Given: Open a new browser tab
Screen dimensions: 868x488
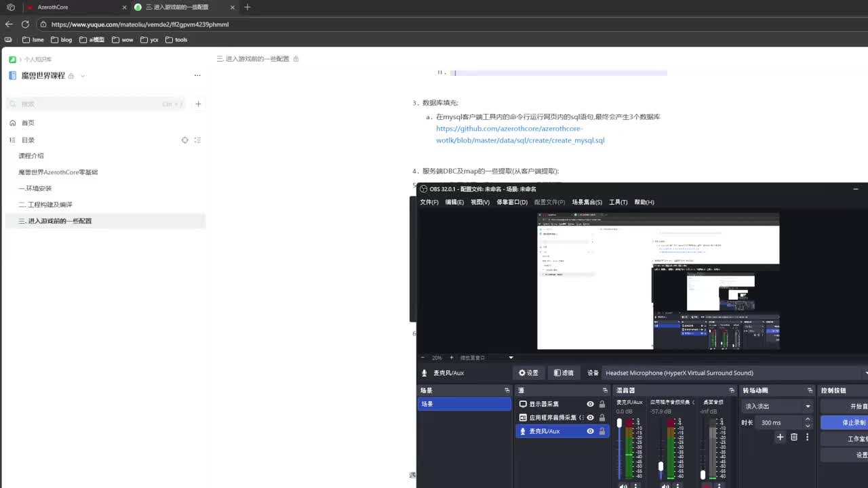Looking at the screenshot, I should (x=248, y=7).
